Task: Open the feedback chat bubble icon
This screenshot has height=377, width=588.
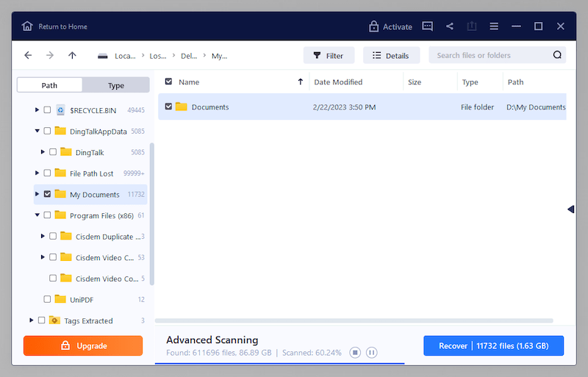Action: click(x=428, y=26)
